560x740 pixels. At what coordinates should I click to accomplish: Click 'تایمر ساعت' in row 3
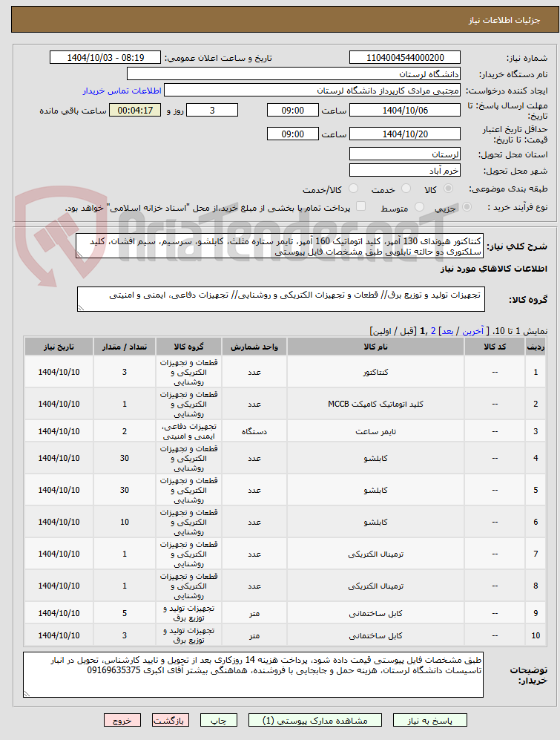click(x=375, y=431)
